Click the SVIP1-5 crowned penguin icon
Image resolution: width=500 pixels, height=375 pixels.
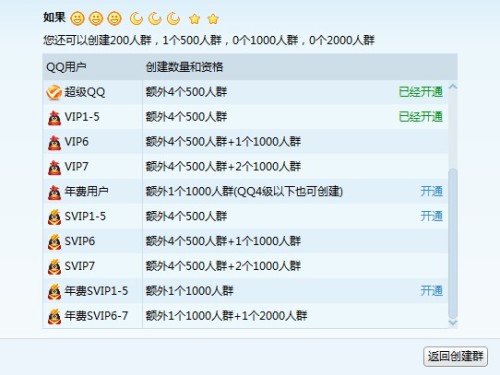click(x=54, y=217)
